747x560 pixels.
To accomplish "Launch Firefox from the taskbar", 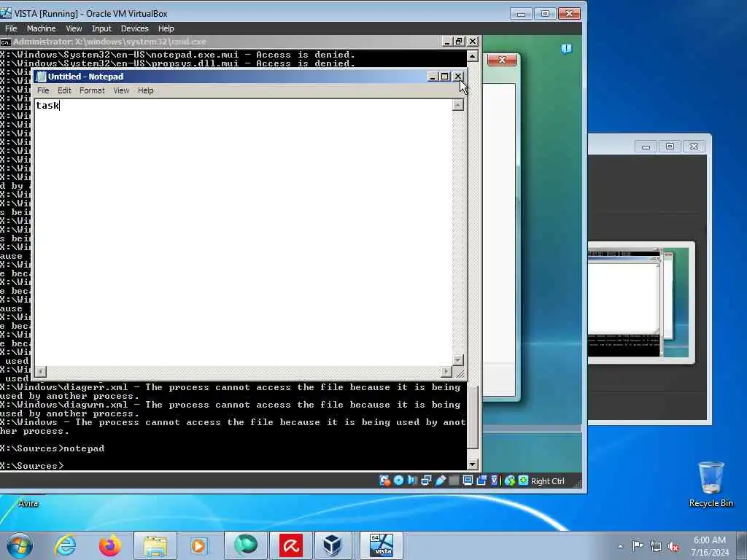I will 110,545.
